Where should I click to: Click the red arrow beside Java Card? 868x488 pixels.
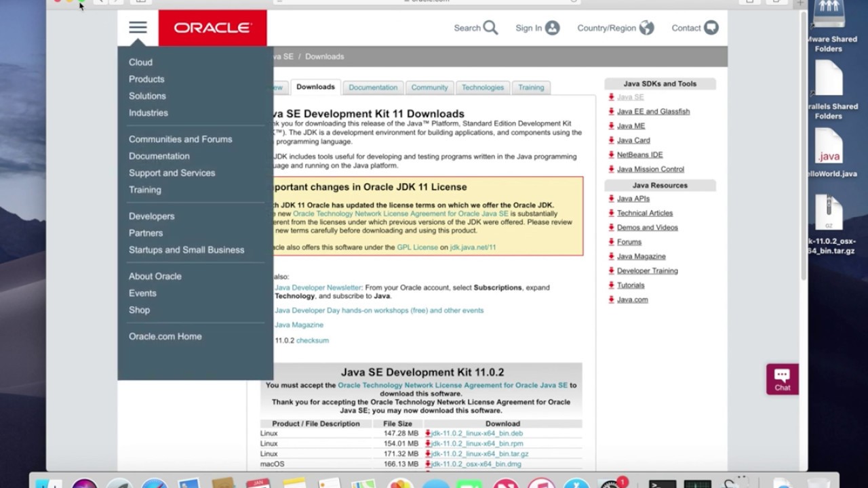click(x=611, y=140)
